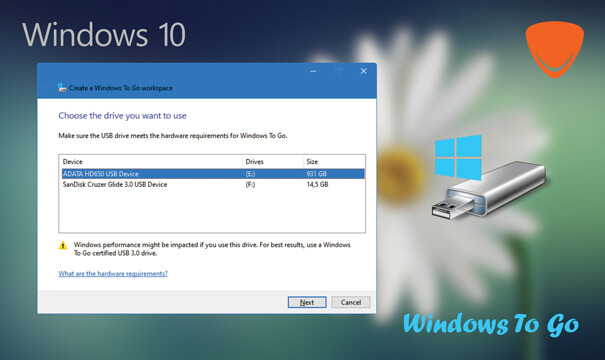The image size is (605, 360).
Task: Click the Windows 10 heading text
Action: coord(104,35)
